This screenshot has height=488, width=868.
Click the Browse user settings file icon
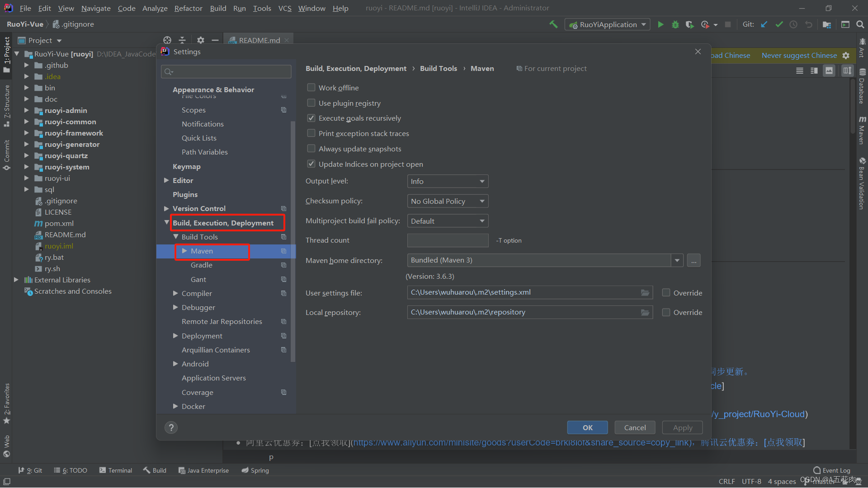click(x=645, y=292)
